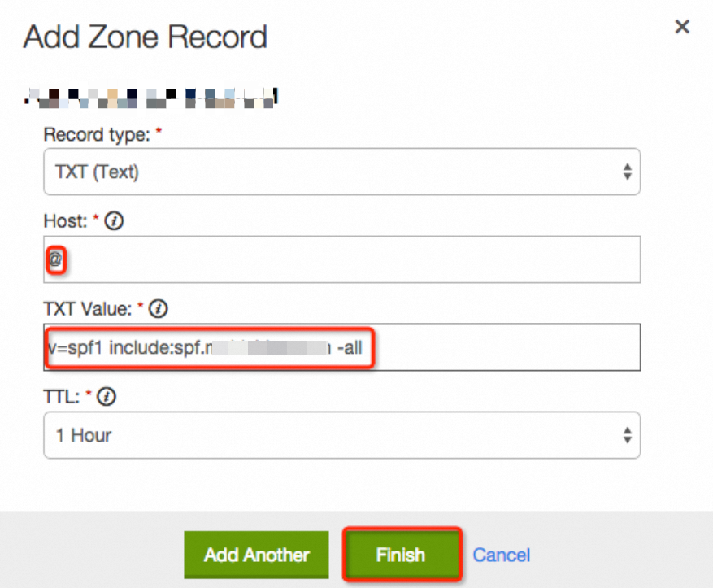
Task: Click the Record type dropdown arrows
Action: 627,172
